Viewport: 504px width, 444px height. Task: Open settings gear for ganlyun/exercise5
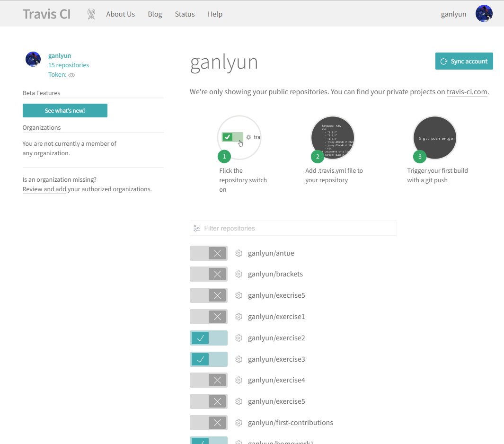(x=239, y=401)
